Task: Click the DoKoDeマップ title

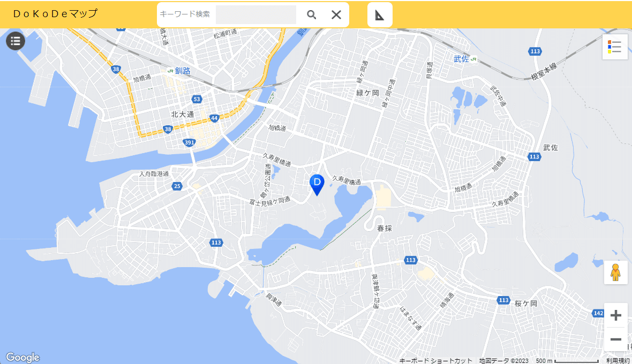Action: coord(55,14)
